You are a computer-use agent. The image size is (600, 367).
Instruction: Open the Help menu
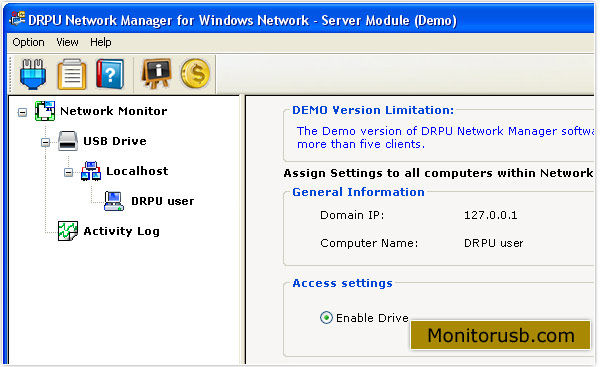tap(101, 42)
